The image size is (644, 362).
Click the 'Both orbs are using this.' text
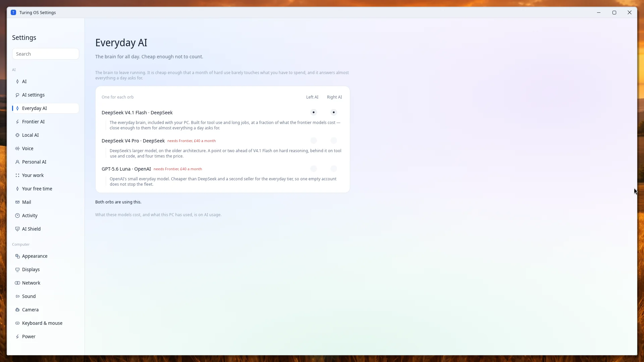(x=118, y=202)
